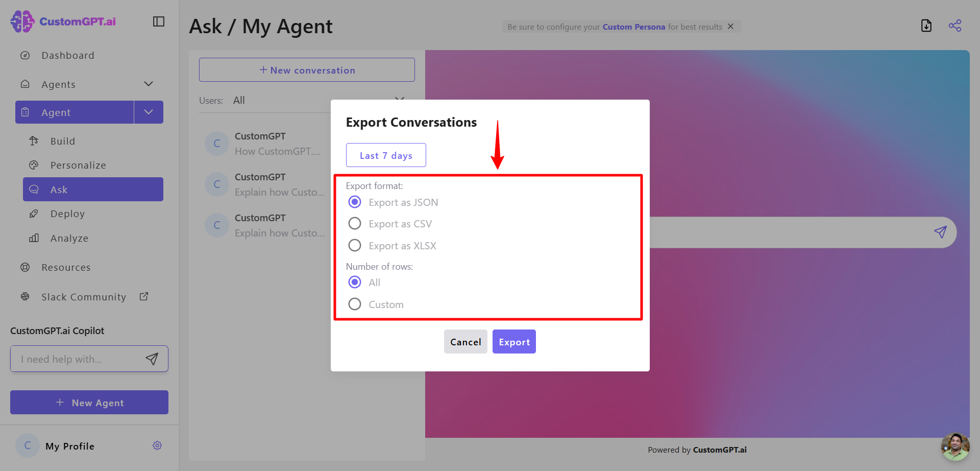The image size is (980, 471).
Task: Open profile settings gear icon
Action: 157,445
